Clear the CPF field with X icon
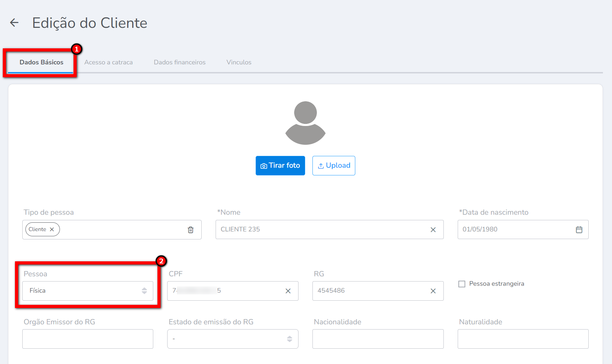This screenshot has width=612, height=364. tap(288, 291)
